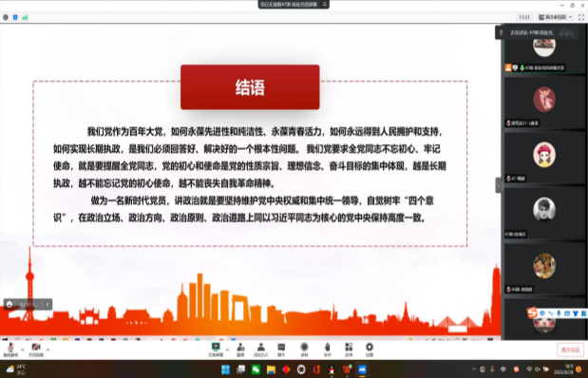
Task: Unmute the microphone in meeting toolbar
Action: coord(10,350)
